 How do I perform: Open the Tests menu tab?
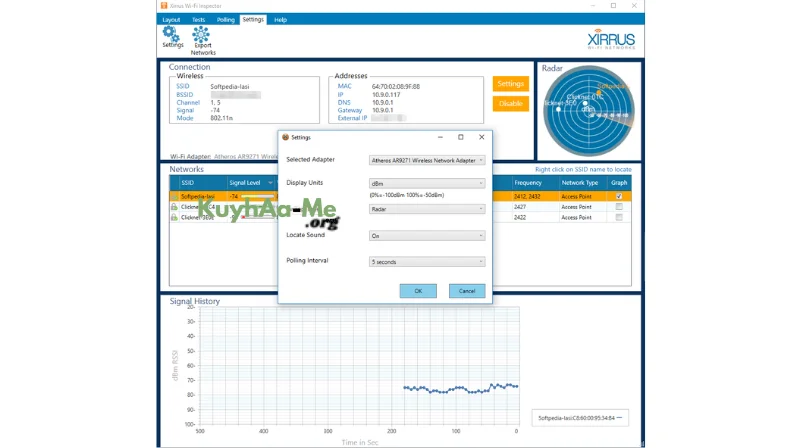pyautogui.click(x=198, y=20)
